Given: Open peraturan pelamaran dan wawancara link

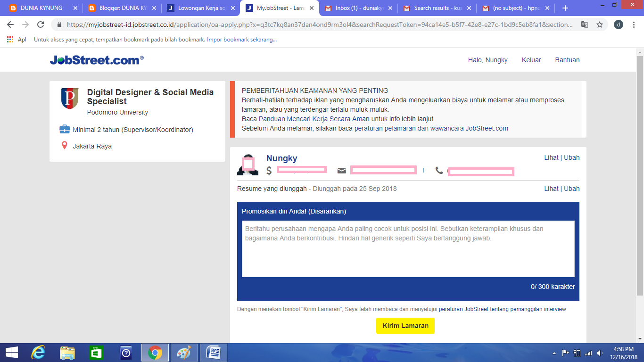Looking at the screenshot, I should point(431,128).
